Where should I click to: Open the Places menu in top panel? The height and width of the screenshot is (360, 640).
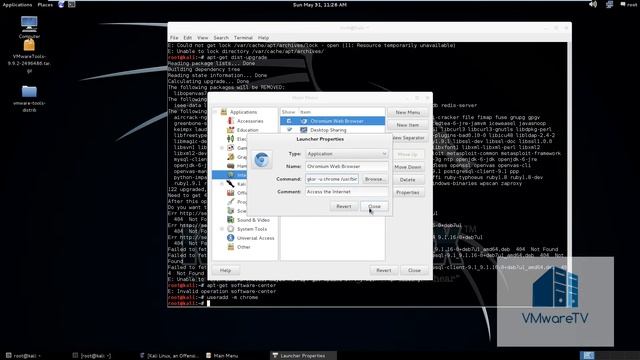coord(45,4)
